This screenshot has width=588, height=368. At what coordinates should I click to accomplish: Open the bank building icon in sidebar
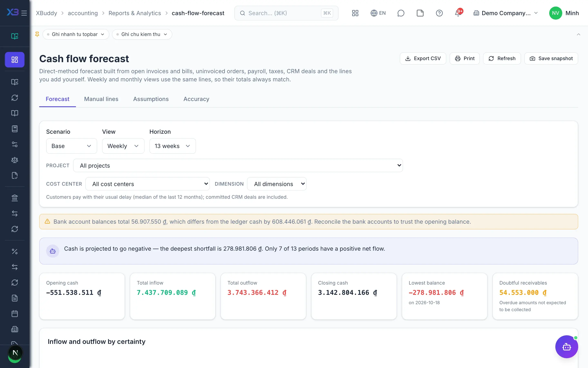click(x=14, y=198)
